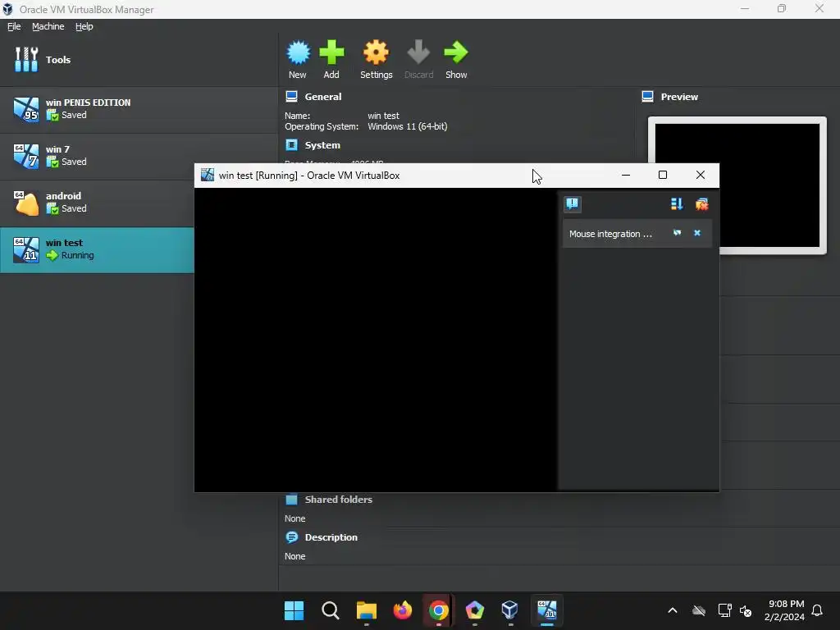Click the Show green arrow icon
Viewport: 840px width, 630px height.
point(456,52)
